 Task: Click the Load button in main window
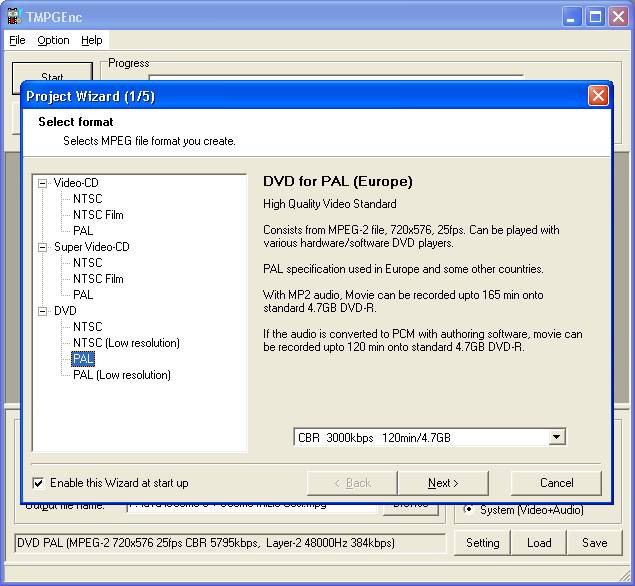(539, 543)
